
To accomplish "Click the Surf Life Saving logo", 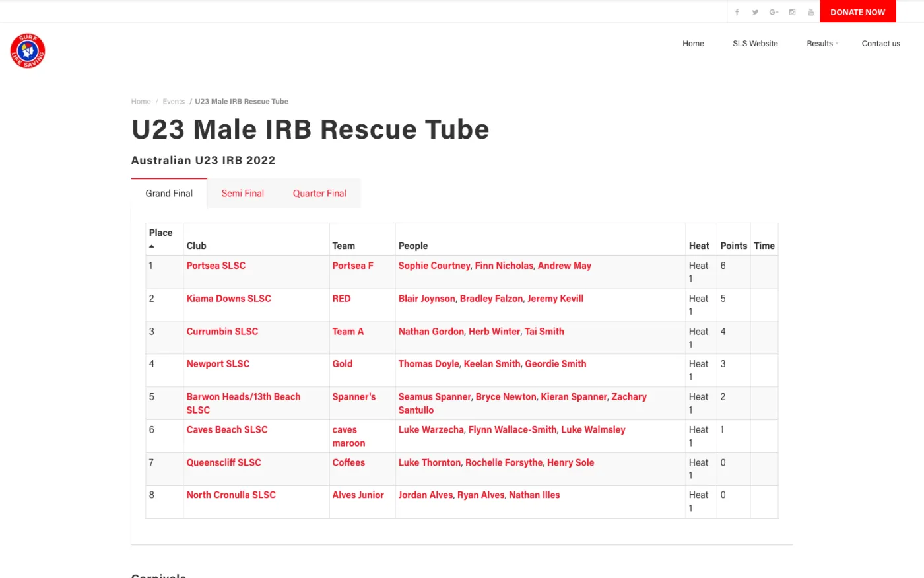I will coord(28,51).
